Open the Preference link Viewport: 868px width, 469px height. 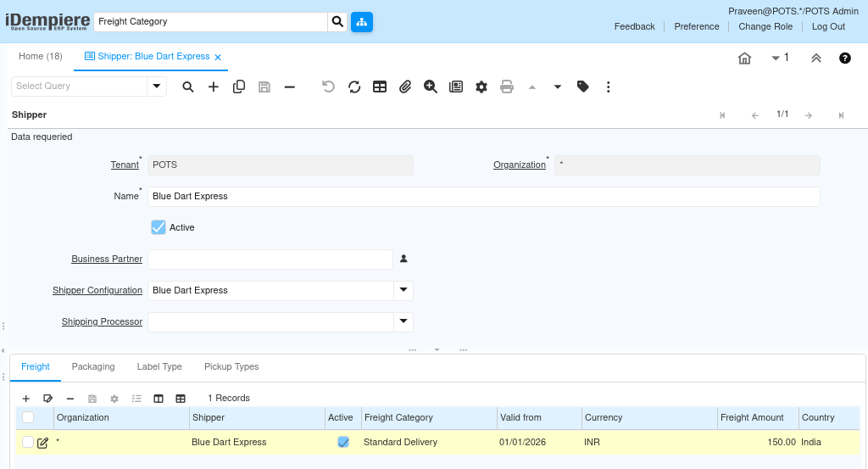(697, 26)
